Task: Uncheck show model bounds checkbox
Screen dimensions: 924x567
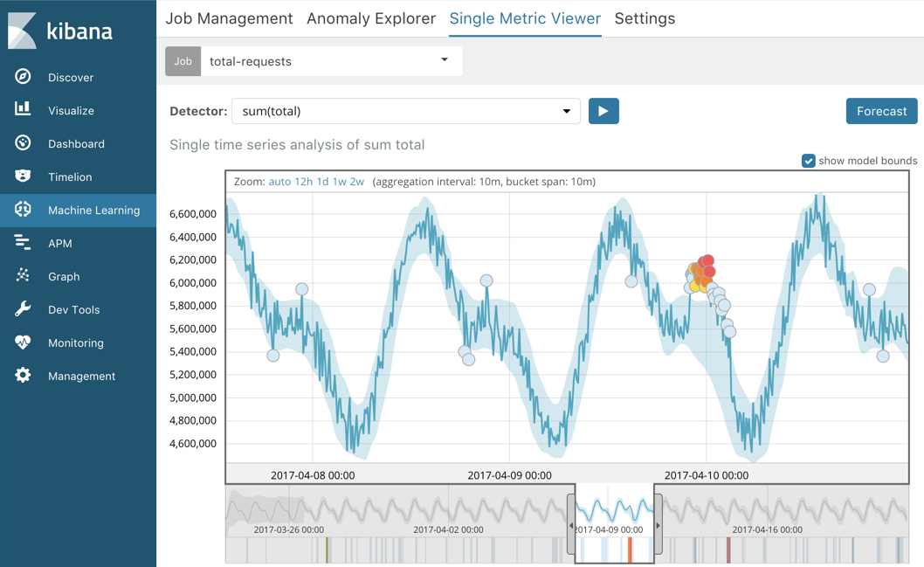Action: (x=809, y=161)
